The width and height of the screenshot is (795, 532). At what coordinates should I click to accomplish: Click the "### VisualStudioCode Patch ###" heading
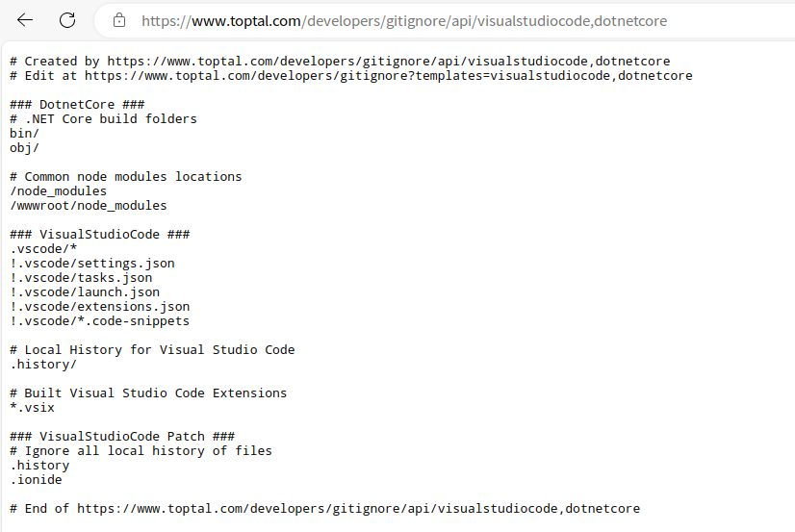[x=122, y=437]
